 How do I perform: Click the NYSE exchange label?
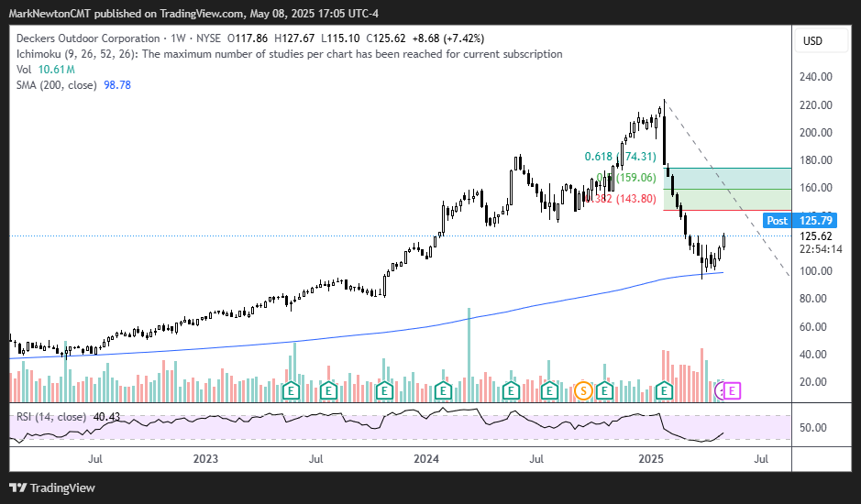point(208,38)
